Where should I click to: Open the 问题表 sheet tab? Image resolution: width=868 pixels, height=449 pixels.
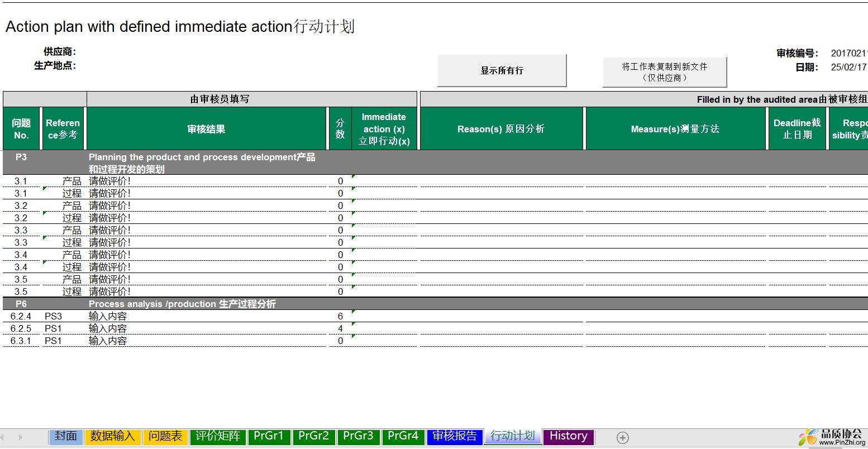[x=165, y=436]
